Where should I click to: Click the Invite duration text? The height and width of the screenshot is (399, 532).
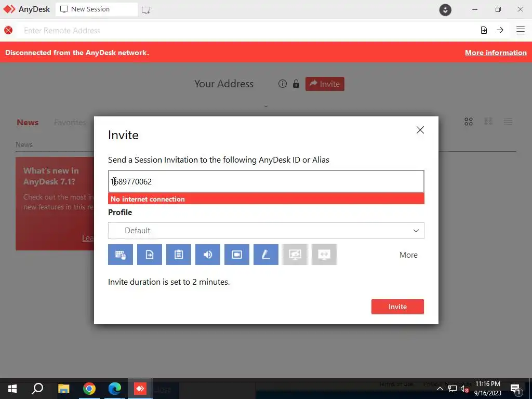(x=169, y=282)
